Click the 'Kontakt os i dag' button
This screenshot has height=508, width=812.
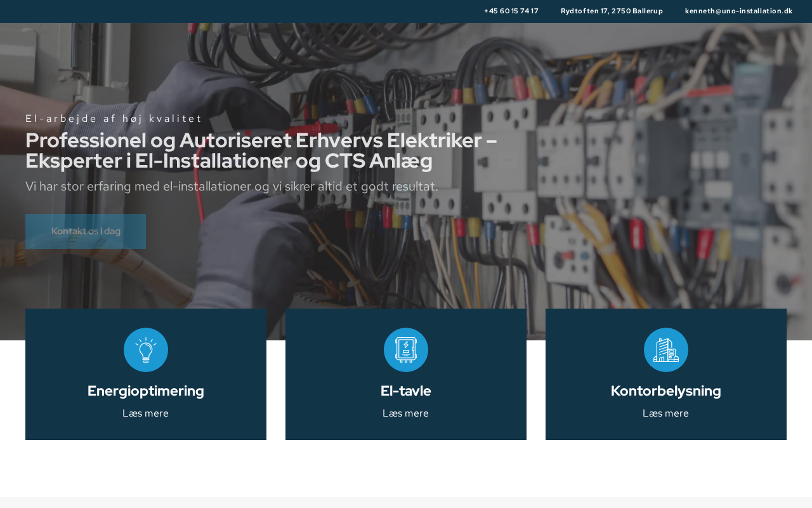coord(86,231)
